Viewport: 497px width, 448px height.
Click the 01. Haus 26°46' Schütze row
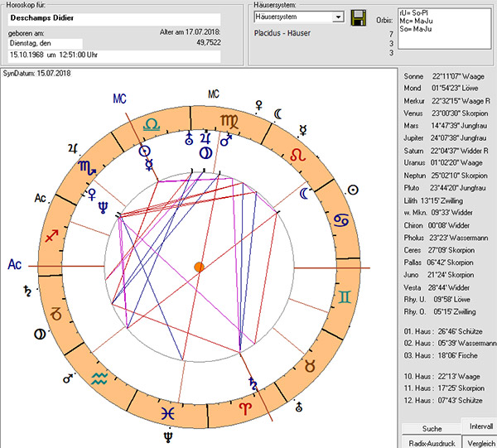click(x=443, y=331)
